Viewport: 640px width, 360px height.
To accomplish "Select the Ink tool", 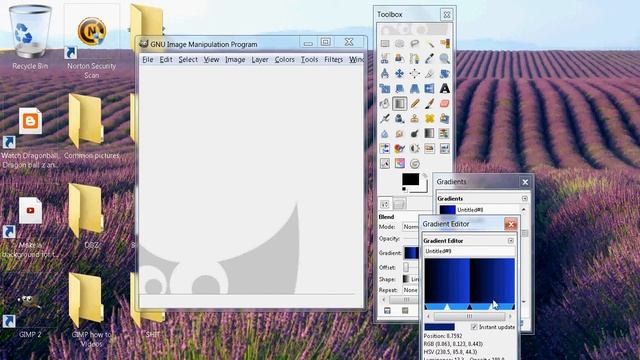I will click(x=400, y=118).
